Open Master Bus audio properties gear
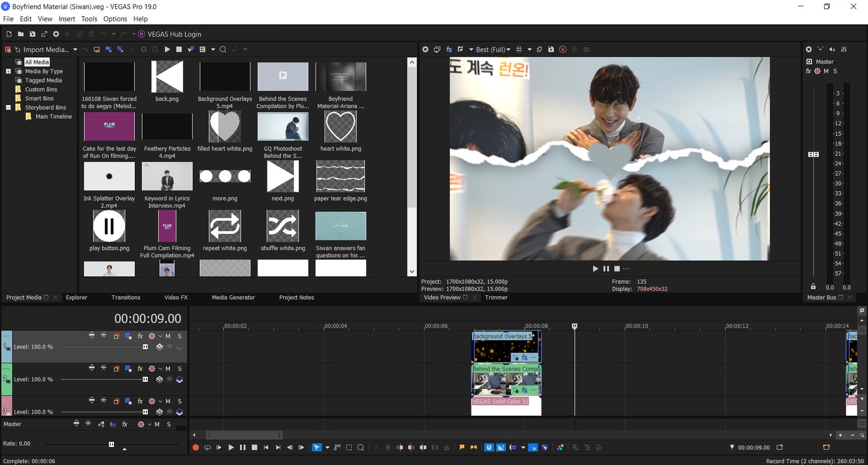 pyautogui.click(x=809, y=49)
